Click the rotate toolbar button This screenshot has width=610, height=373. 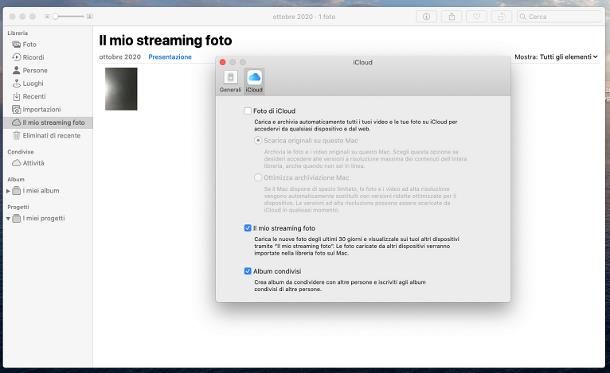(x=501, y=17)
